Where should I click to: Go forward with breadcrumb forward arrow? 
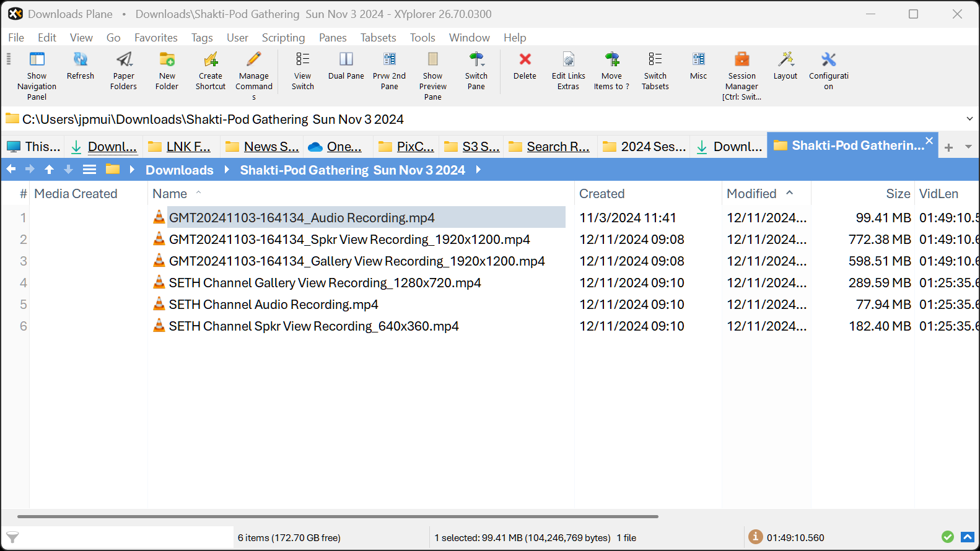30,169
